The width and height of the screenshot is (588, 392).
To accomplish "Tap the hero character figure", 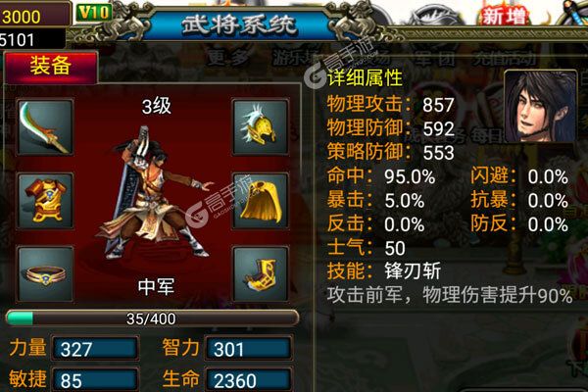I will (156, 193).
